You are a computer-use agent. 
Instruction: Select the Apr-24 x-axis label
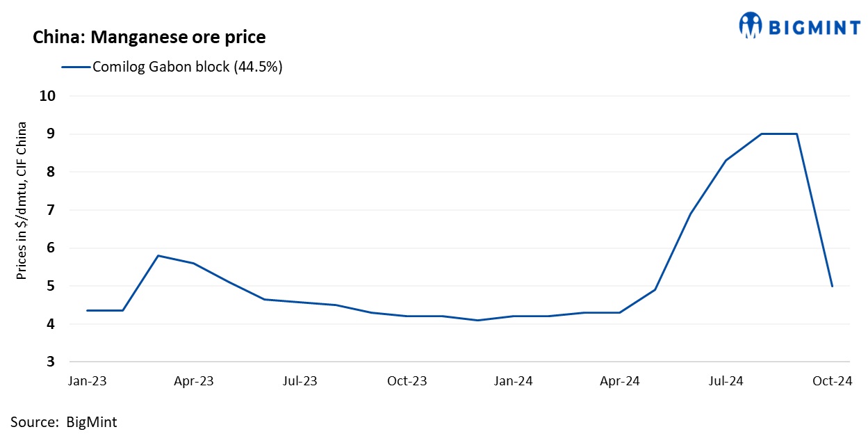(x=620, y=381)
